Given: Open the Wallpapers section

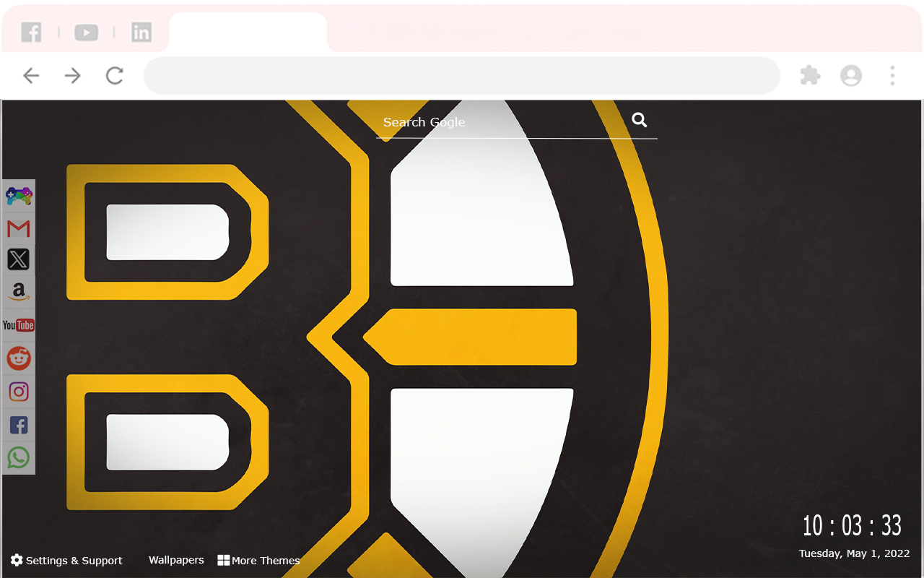Looking at the screenshot, I should click(x=176, y=559).
